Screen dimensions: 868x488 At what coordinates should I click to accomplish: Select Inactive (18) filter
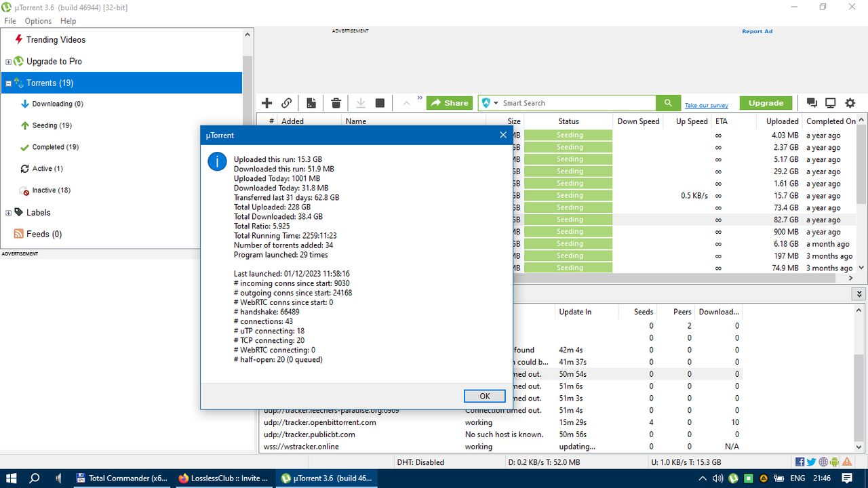tap(52, 190)
